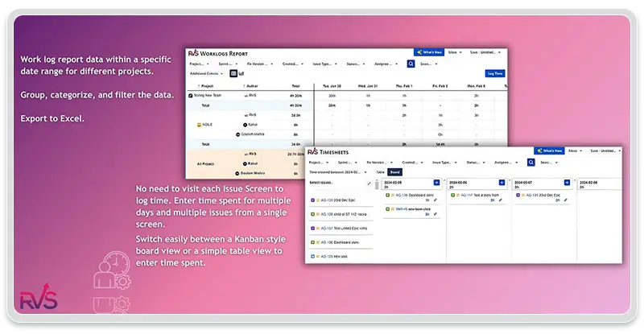Open More menu in Timesheets

point(575,151)
